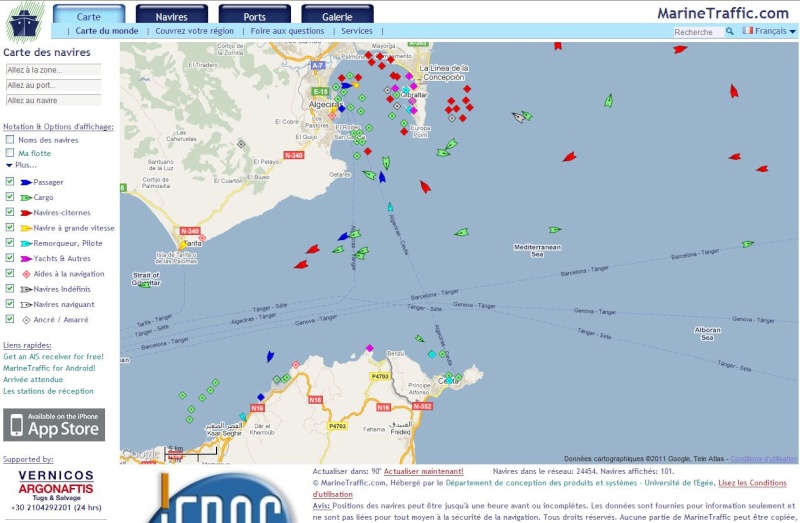Click the Ancré / Amarré diamond legend icon

(x=27, y=320)
